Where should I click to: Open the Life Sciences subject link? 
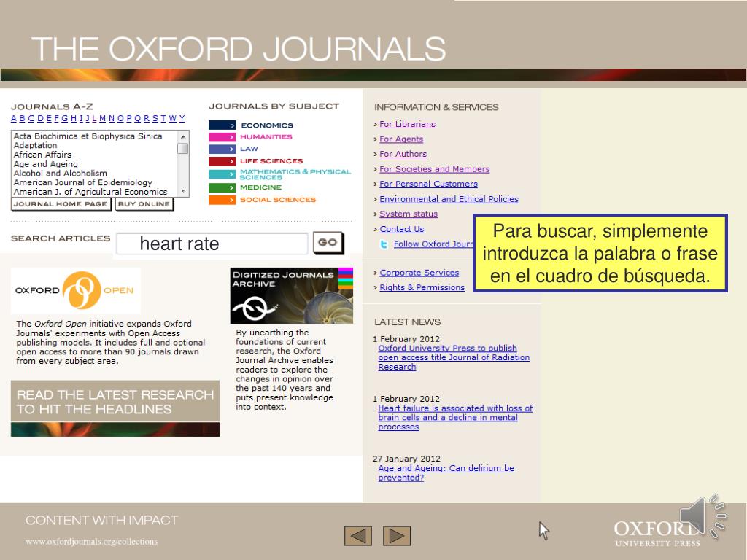pyautogui.click(x=271, y=161)
